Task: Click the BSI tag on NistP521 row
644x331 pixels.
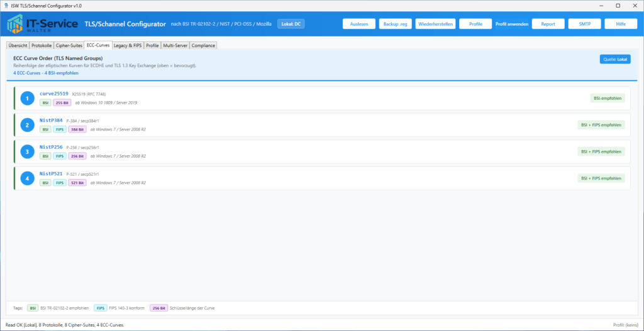Action: [x=45, y=183]
